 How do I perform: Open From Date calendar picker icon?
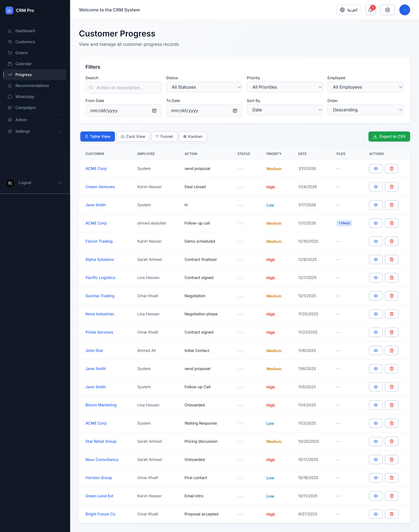coord(154,111)
